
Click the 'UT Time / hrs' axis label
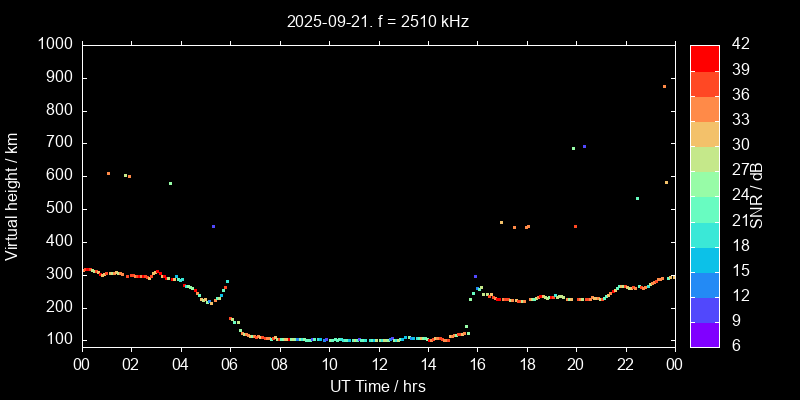[x=378, y=386]
